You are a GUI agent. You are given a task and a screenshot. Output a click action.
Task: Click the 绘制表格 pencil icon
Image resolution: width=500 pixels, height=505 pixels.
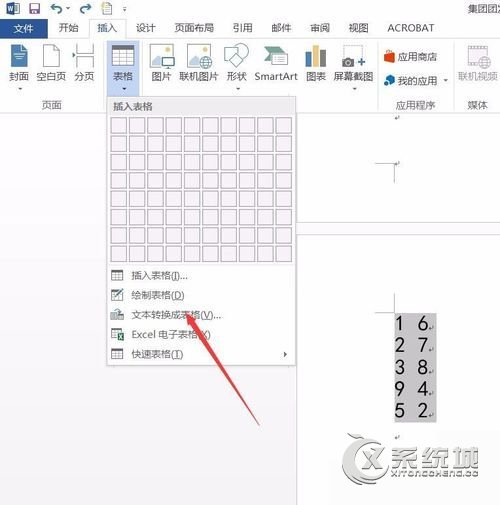coord(117,295)
